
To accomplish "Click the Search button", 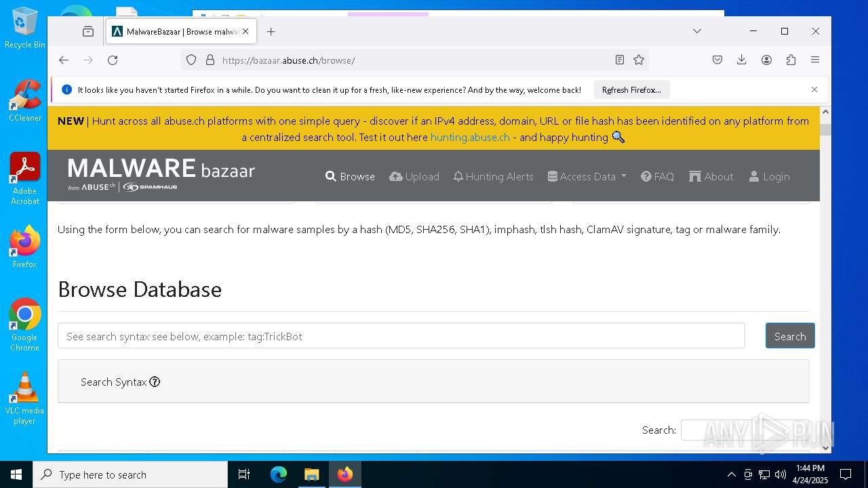I will tap(790, 336).
